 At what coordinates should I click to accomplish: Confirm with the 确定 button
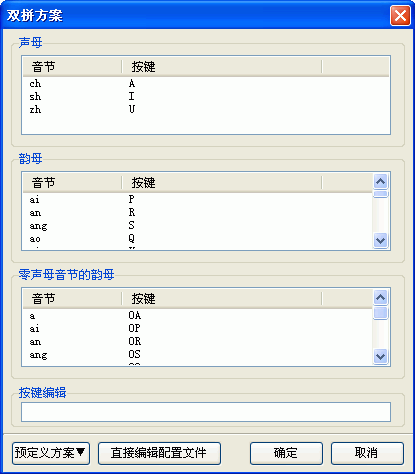click(x=286, y=453)
